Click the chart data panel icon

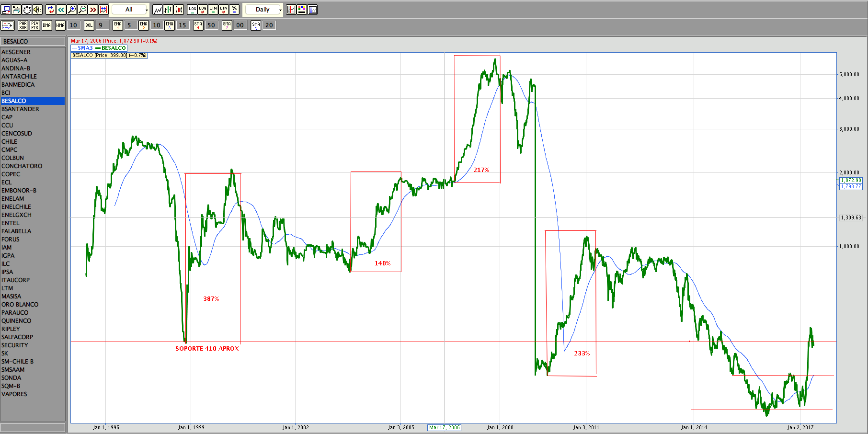(312, 10)
